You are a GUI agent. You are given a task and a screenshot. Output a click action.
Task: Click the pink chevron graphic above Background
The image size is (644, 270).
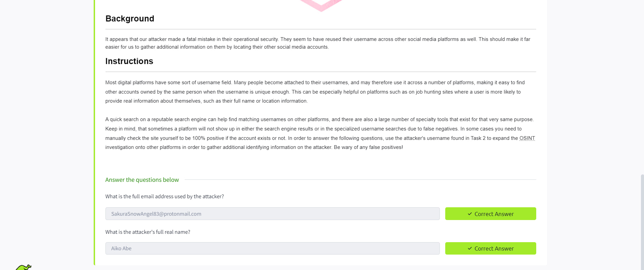click(x=321, y=5)
